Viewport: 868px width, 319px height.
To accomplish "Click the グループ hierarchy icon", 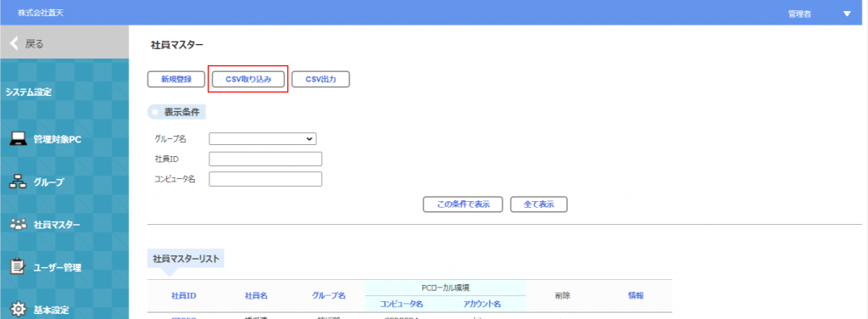I will [x=19, y=182].
